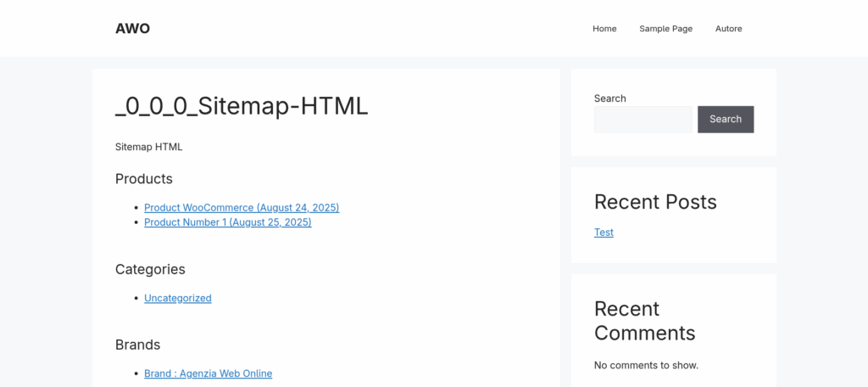Open Product WooCommerce (August 24, 2025) link
Screen dimensions: 868x387
click(242, 207)
